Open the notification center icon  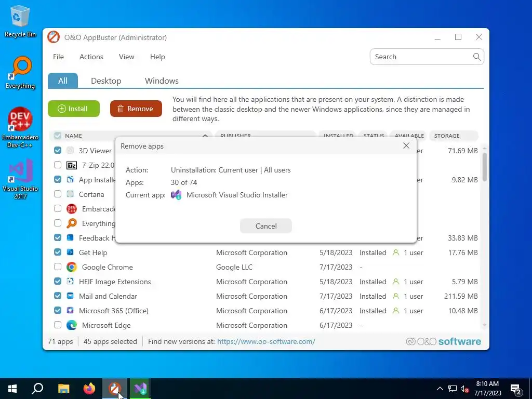click(x=516, y=389)
